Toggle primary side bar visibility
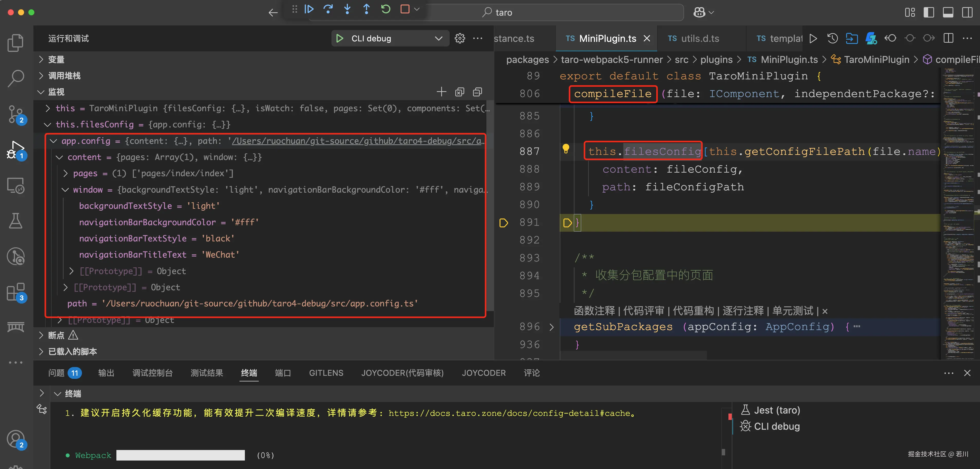The height and width of the screenshot is (469, 980). pos(929,13)
